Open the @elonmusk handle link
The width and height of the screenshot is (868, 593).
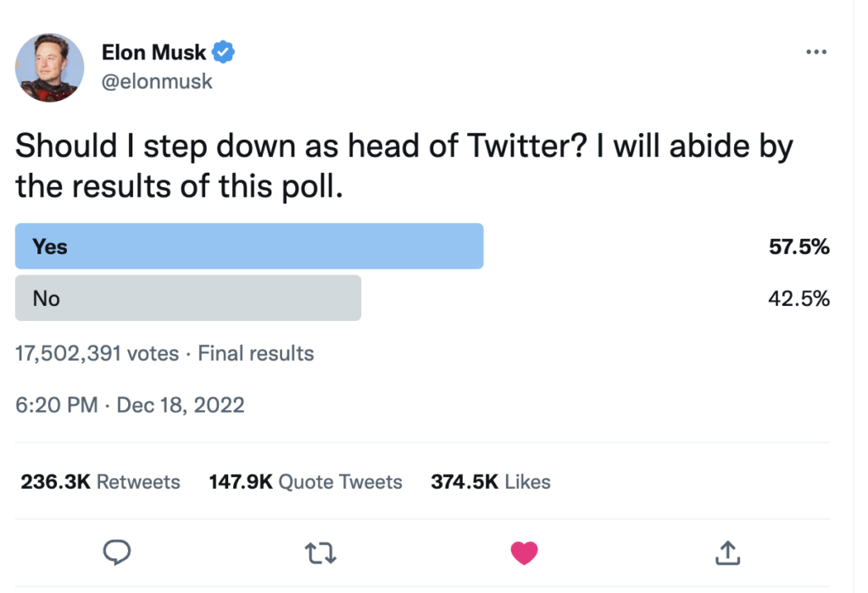(157, 81)
